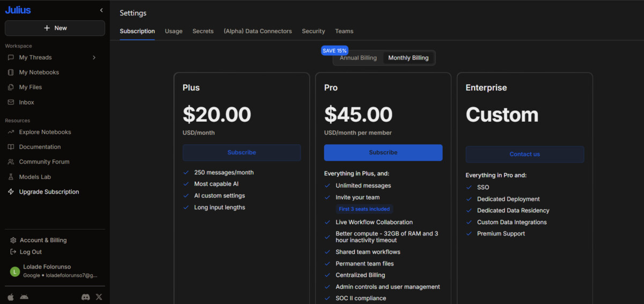Click checkmark beside Invite your team
The height and width of the screenshot is (304, 644).
pyautogui.click(x=327, y=197)
